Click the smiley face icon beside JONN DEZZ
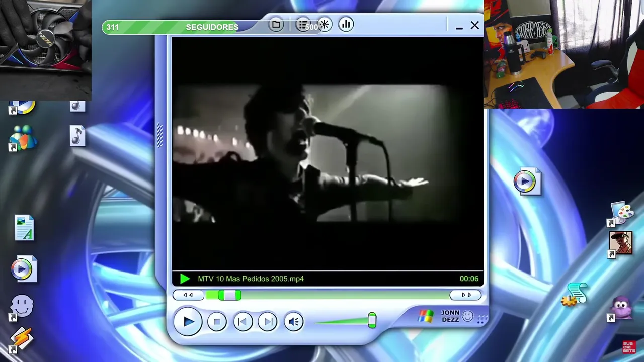Screen dimensions: 644x362 coord(468,316)
